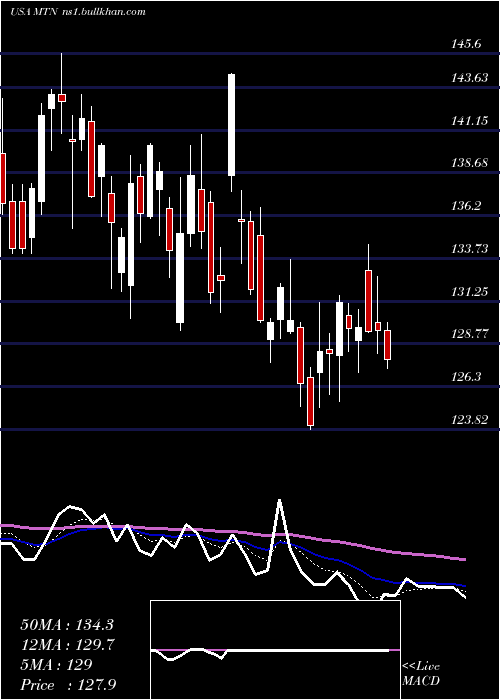Click the 136.2 price axis label
The width and height of the screenshot is (500, 700).
click(x=467, y=206)
